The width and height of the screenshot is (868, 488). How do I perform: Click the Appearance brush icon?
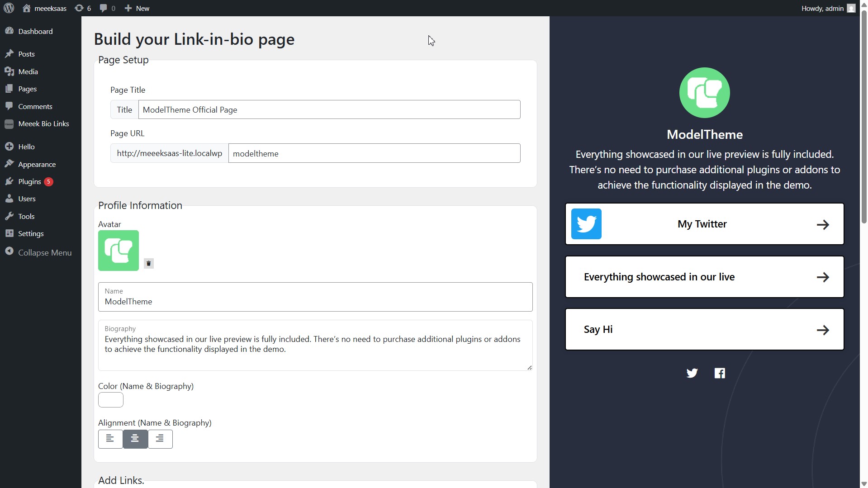click(9, 164)
